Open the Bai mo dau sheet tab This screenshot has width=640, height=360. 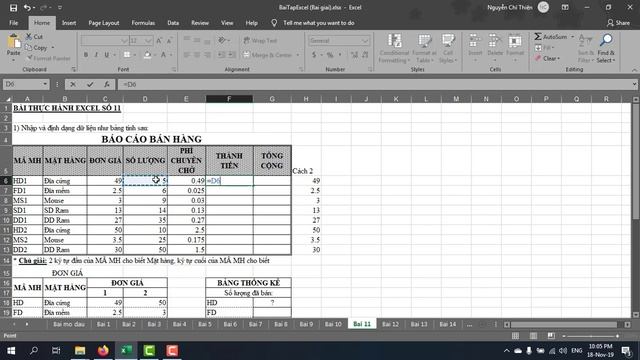69,324
